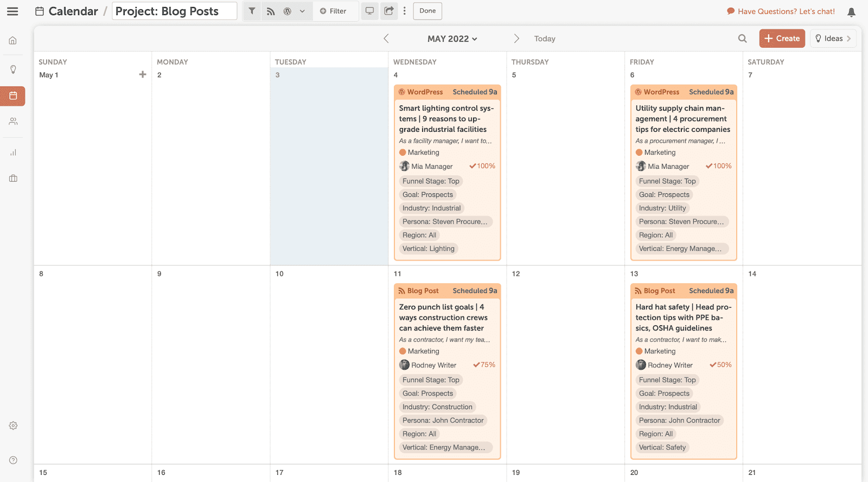Click the Create button
The height and width of the screenshot is (482, 868).
click(x=782, y=39)
